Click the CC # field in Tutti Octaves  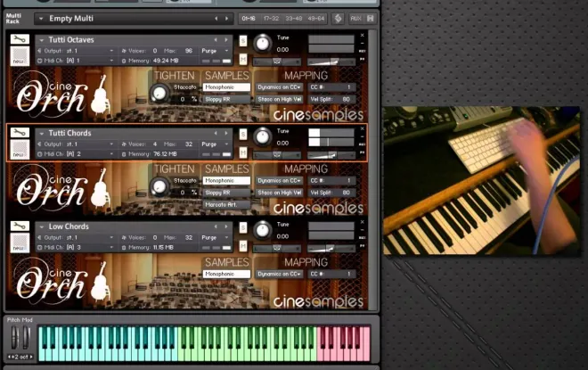point(331,87)
